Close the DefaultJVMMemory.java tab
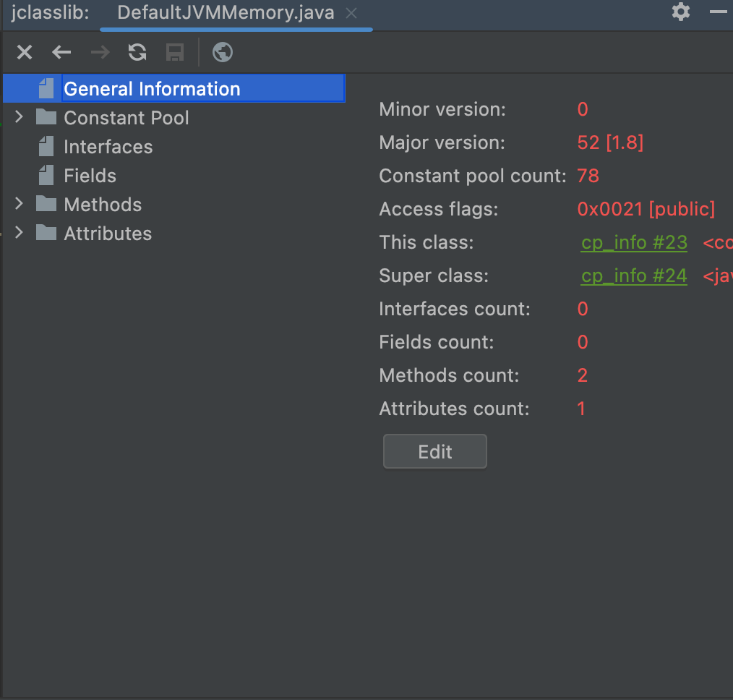The image size is (733, 700). pyautogui.click(x=351, y=13)
